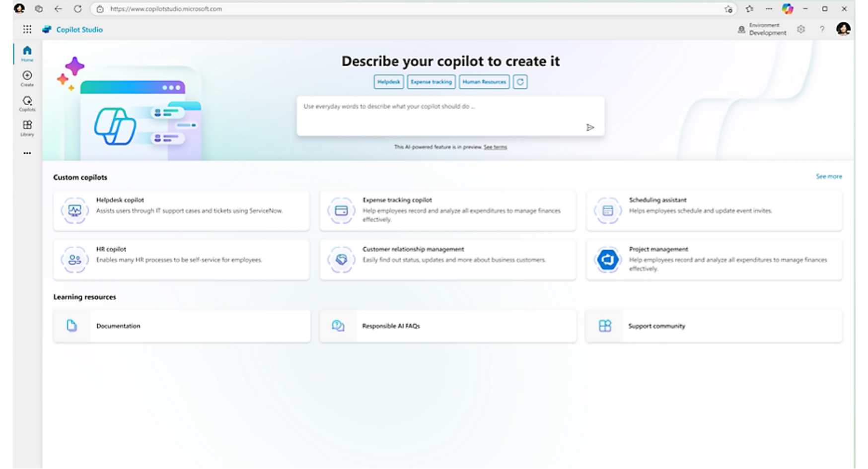Go to Home in the sidebar
868x469 pixels.
point(27,54)
